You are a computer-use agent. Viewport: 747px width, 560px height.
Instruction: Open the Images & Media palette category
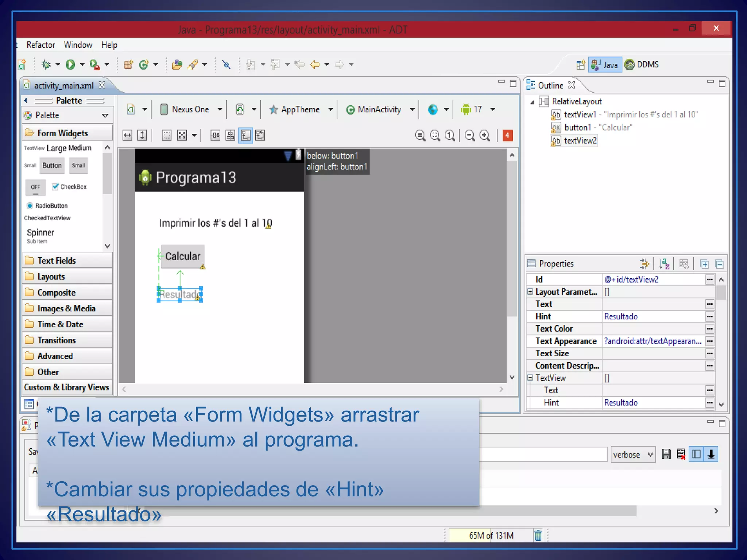67,308
